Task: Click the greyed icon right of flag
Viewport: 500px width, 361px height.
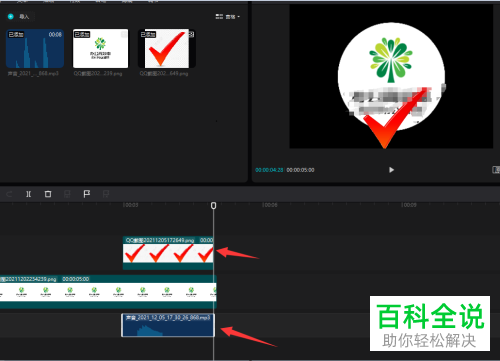Action: click(x=106, y=194)
